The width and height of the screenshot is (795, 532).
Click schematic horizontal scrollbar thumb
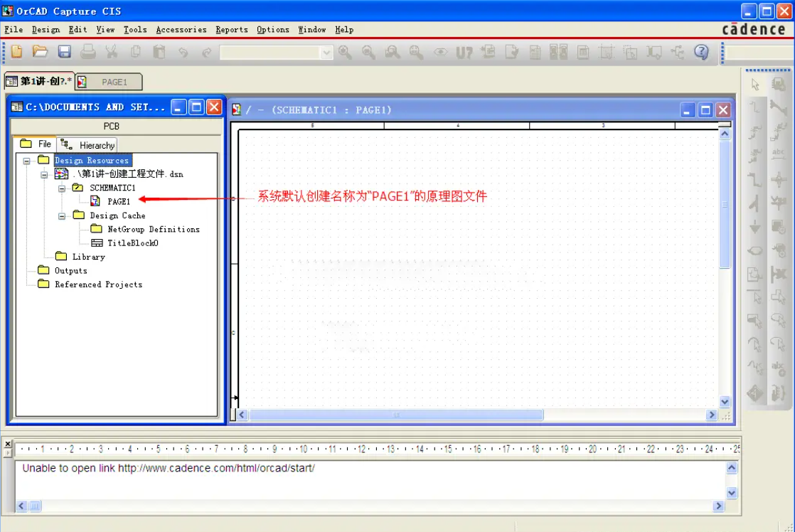click(396, 415)
